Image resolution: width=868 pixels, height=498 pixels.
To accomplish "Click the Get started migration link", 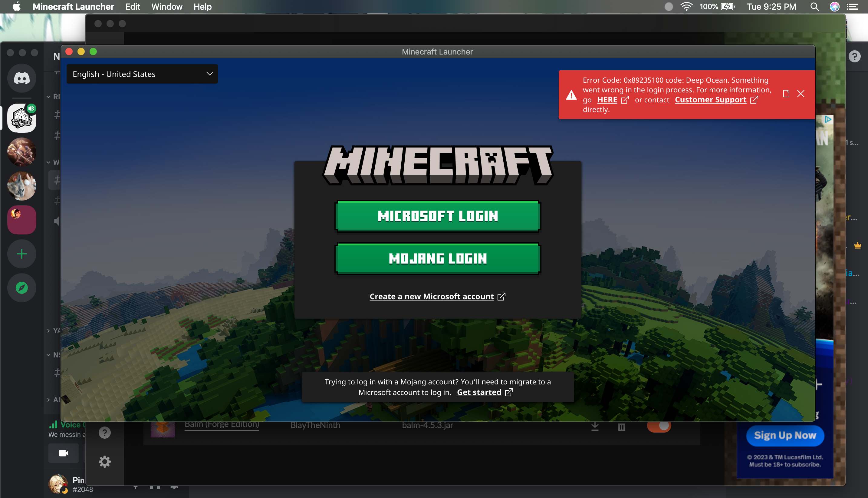I will [x=479, y=392].
